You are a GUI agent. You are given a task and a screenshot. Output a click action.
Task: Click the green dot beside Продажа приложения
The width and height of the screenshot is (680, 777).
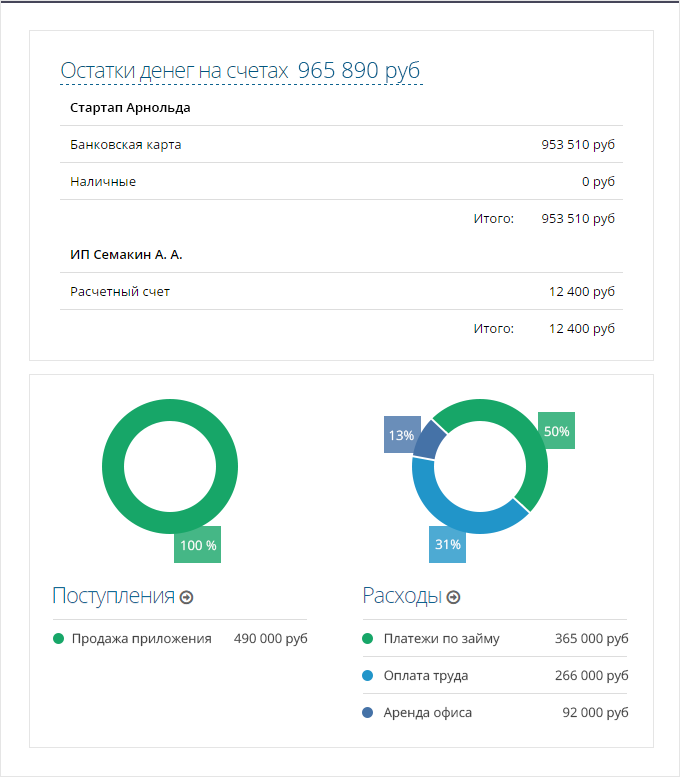[x=58, y=639]
